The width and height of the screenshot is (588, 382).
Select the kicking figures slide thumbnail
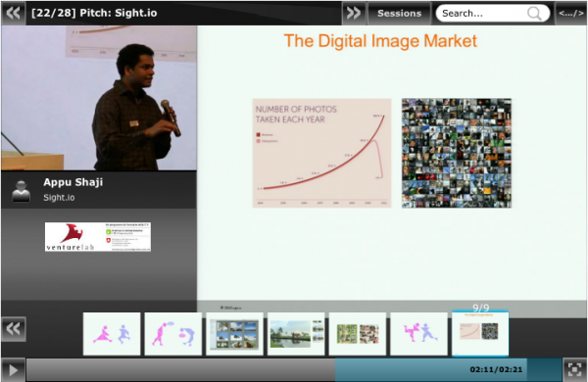[x=418, y=334]
